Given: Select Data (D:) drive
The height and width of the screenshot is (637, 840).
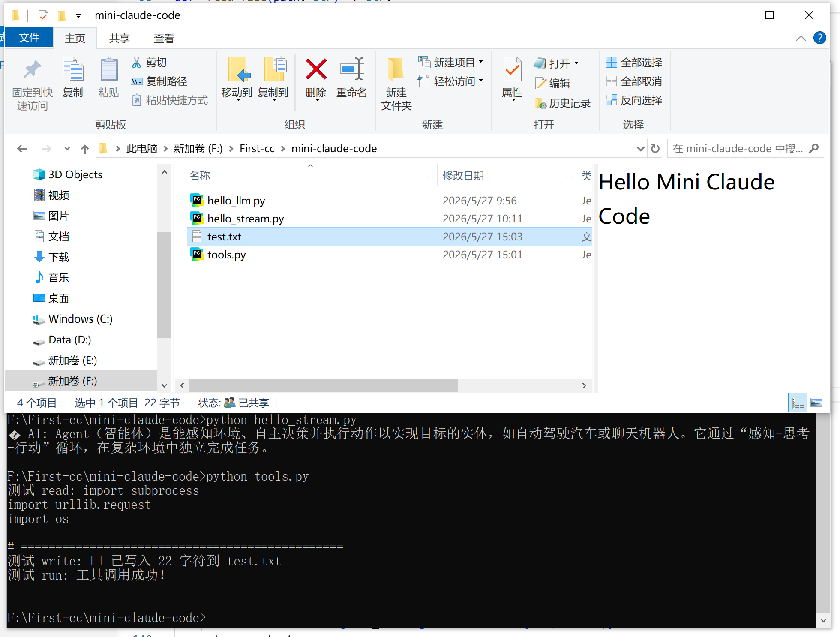Looking at the screenshot, I should 63,340.
